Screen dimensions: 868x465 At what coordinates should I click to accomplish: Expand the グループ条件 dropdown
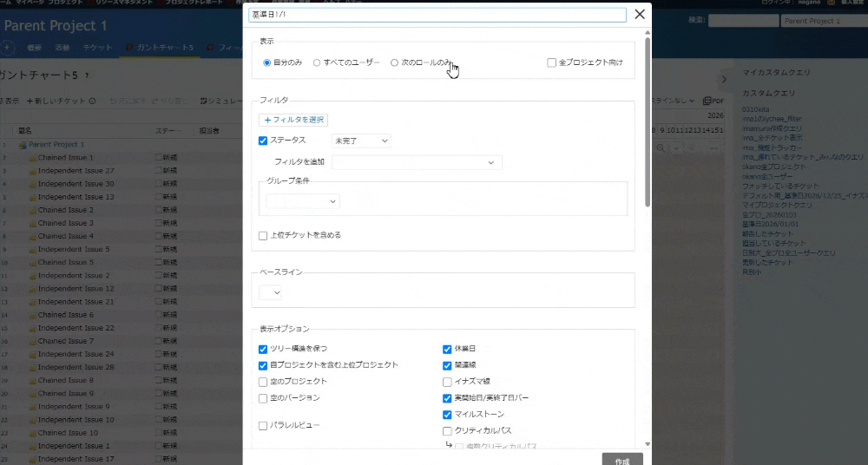pyautogui.click(x=303, y=201)
